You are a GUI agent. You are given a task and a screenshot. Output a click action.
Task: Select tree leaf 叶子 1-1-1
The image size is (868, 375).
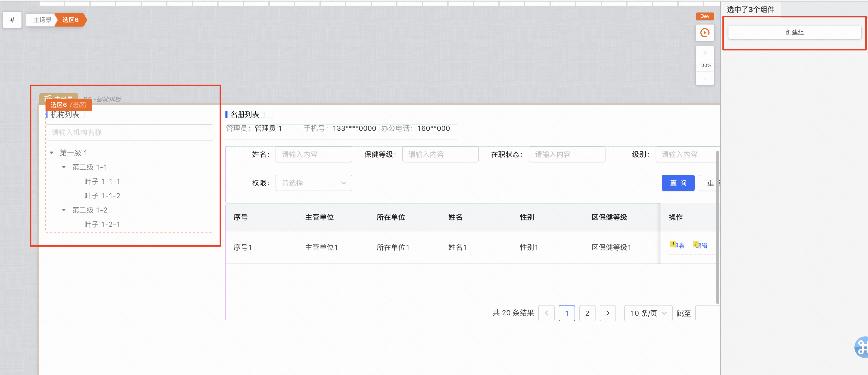(x=102, y=181)
